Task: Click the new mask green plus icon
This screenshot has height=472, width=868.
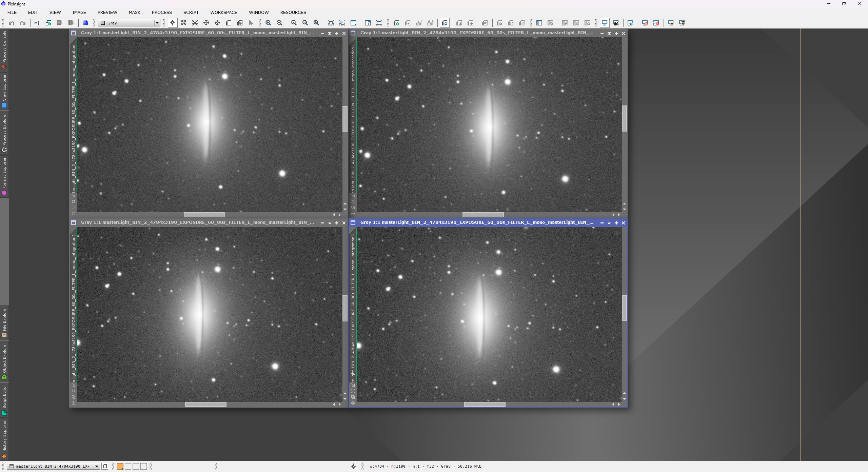Action: pyautogui.click(x=396, y=23)
